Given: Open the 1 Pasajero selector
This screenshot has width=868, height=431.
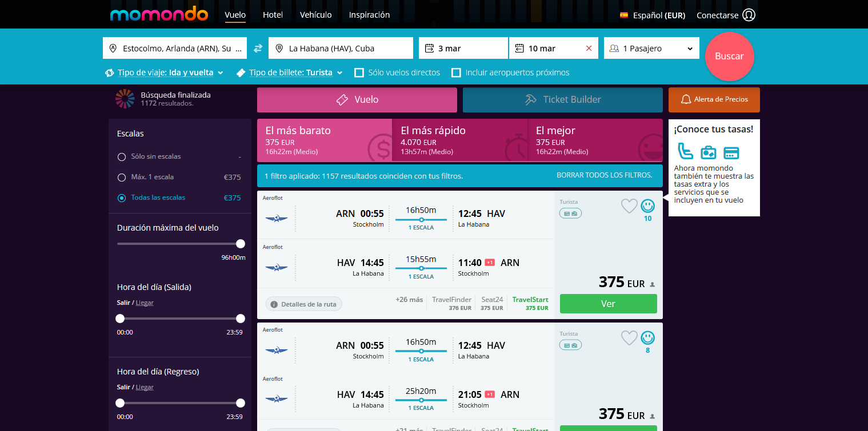Looking at the screenshot, I should pyautogui.click(x=651, y=48).
